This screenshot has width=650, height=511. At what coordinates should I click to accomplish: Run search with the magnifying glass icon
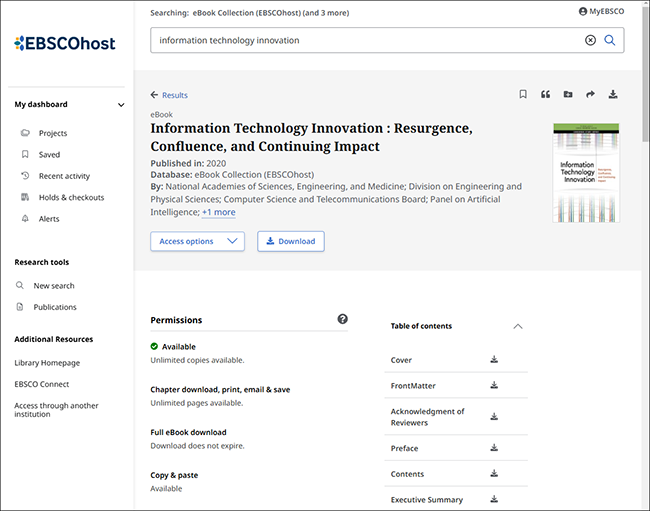click(609, 40)
